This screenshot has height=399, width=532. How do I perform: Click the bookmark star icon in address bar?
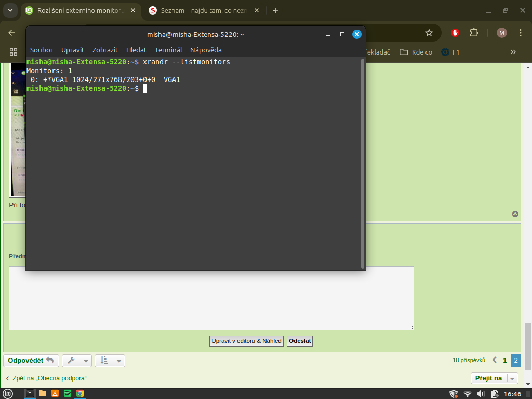(x=429, y=33)
